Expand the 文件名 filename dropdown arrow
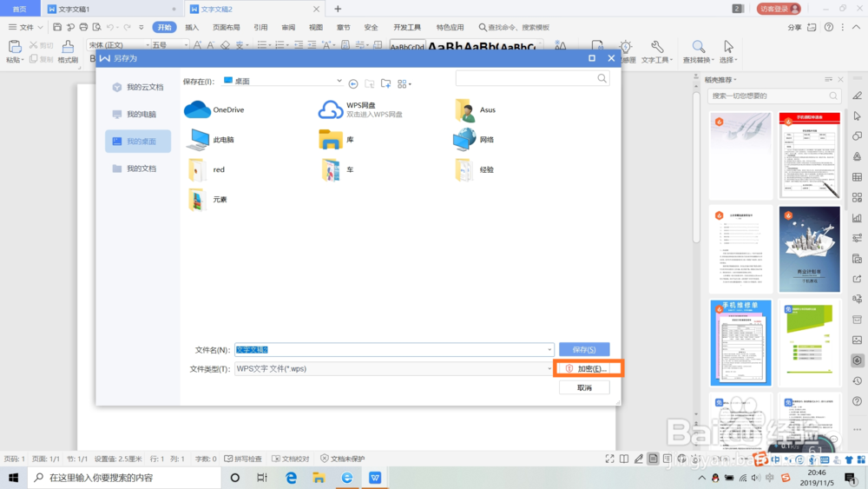Viewport: 868px width, 489px height. [x=549, y=349]
